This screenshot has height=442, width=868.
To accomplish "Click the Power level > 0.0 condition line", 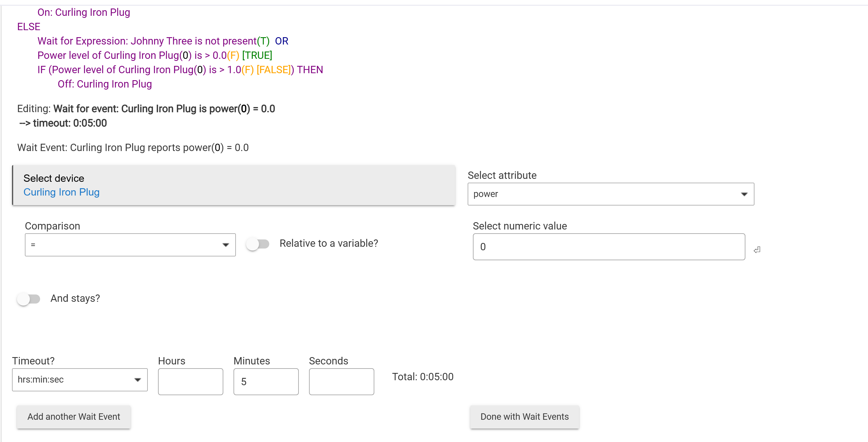I will [155, 55].
